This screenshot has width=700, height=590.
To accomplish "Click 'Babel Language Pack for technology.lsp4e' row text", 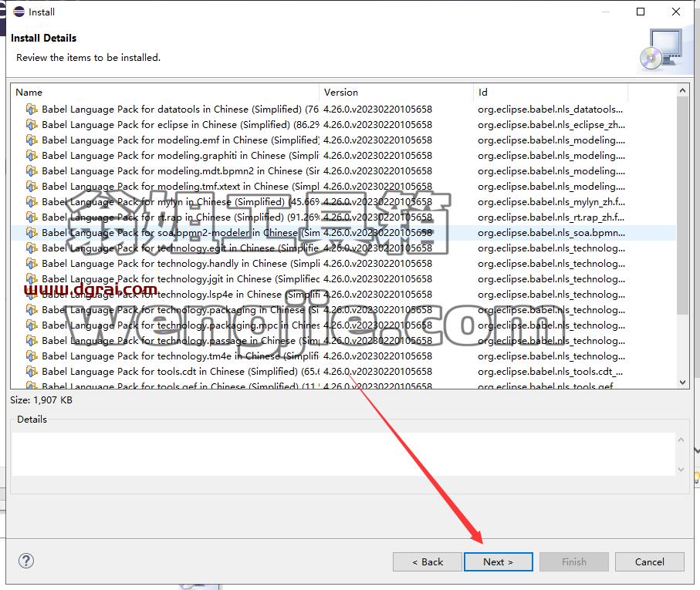I will tap(181, 295).
